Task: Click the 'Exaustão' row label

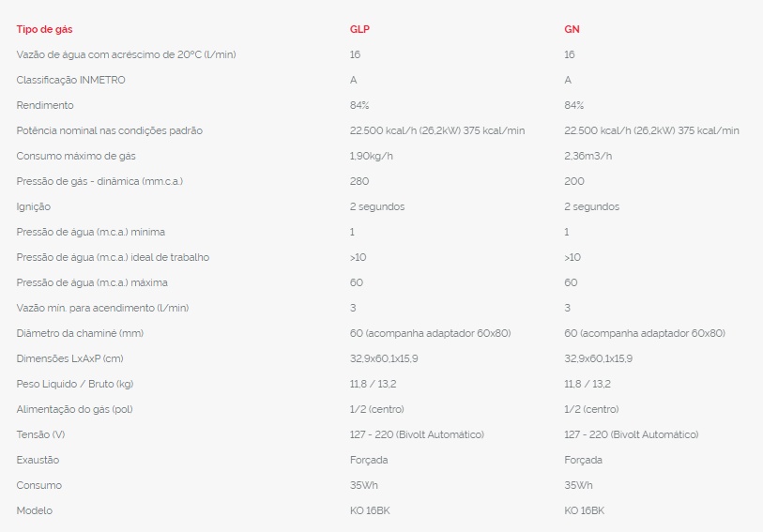Action: click(38, 460)
